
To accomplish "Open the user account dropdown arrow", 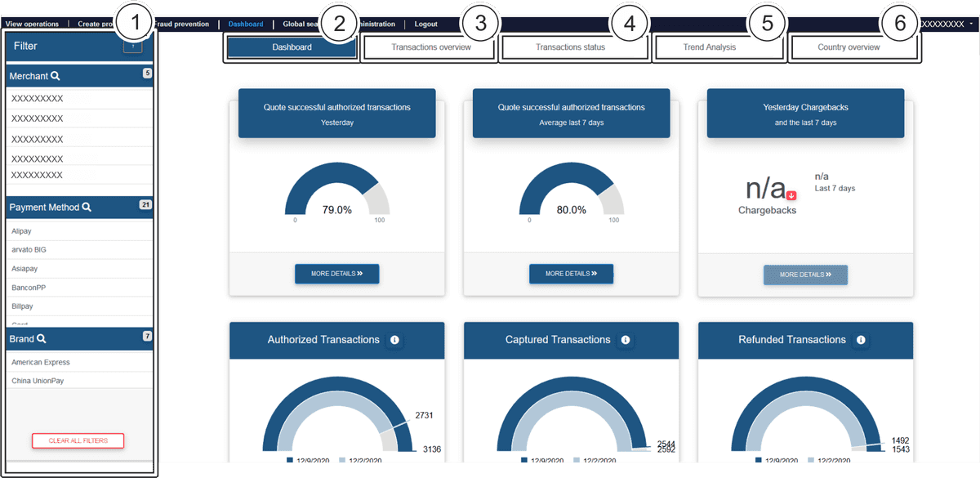I will pyautogui.click(x=971, y=25).
